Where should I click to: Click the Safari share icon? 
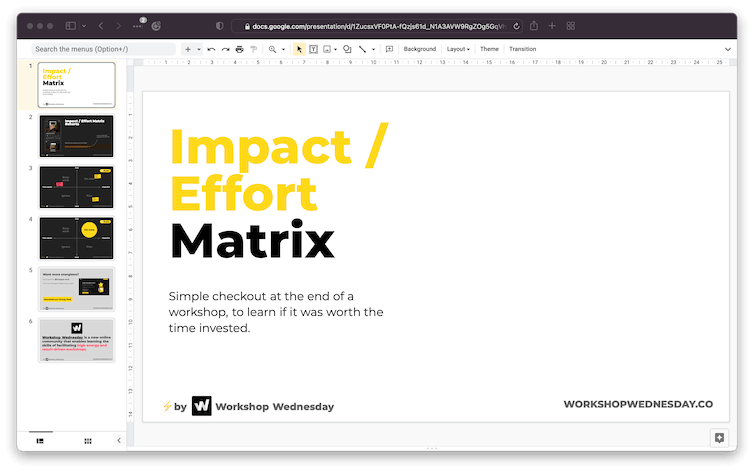(x=534, y=25)
